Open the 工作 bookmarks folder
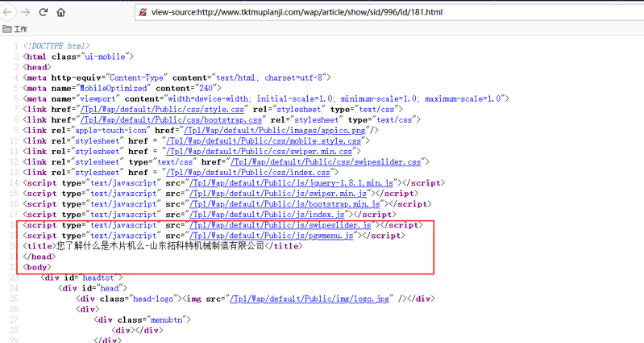The width and height of the screenshot is (644, 343). [x=15, y=29]
